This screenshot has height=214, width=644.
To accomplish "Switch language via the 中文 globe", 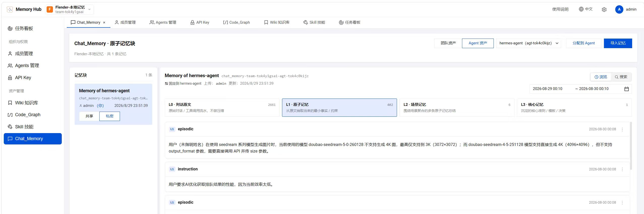I will [586, 9].
